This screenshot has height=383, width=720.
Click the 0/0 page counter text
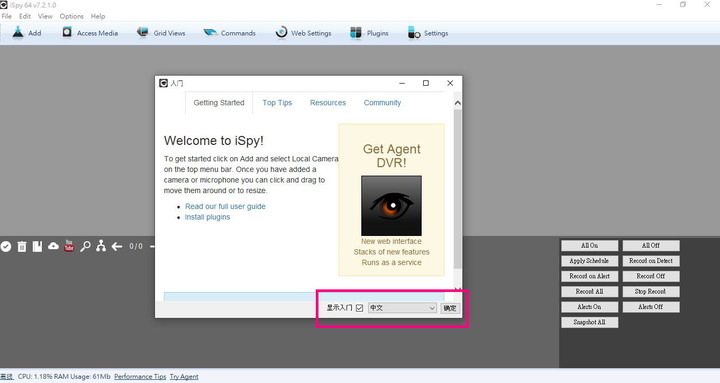coord(136,247)
